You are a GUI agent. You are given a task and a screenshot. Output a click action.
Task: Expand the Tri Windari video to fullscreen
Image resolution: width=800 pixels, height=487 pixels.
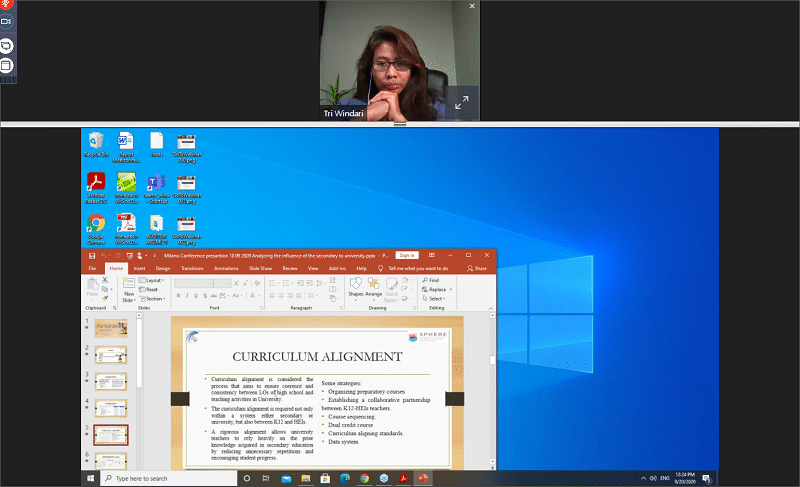(462, 103)
